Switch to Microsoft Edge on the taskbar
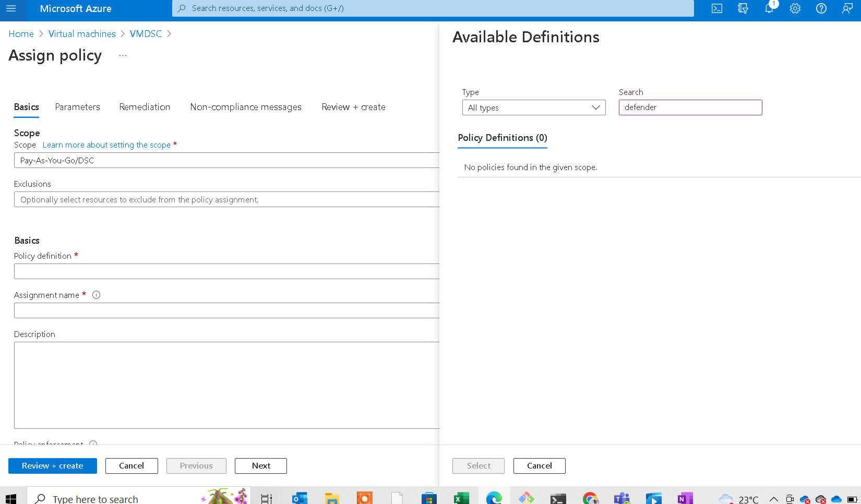861x504 pixels. point(494,498)
